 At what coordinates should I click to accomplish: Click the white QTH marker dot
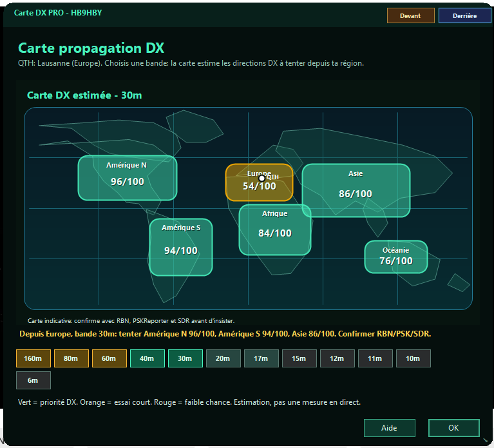click(261, 178)
